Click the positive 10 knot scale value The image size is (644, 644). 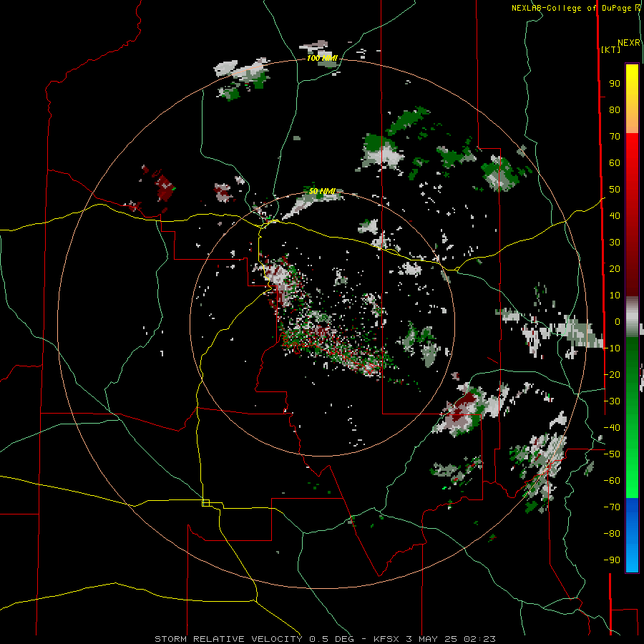(615, 296)
